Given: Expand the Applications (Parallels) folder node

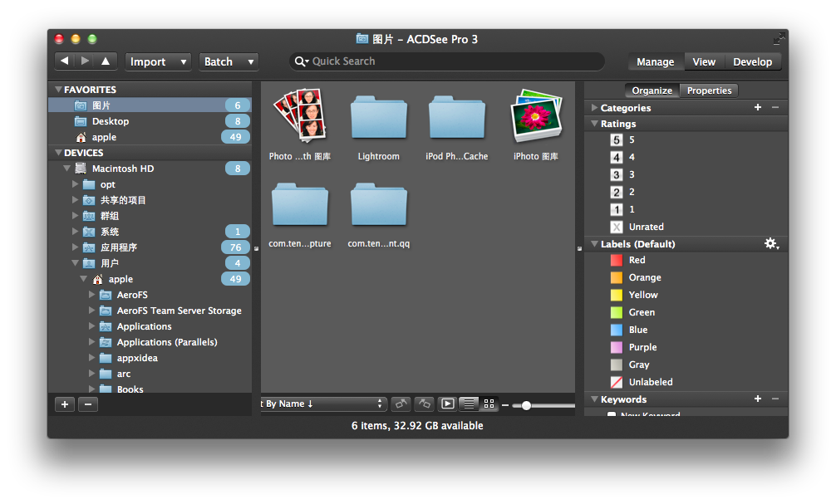Looking at the screenshot, I should tap(91, 342).
